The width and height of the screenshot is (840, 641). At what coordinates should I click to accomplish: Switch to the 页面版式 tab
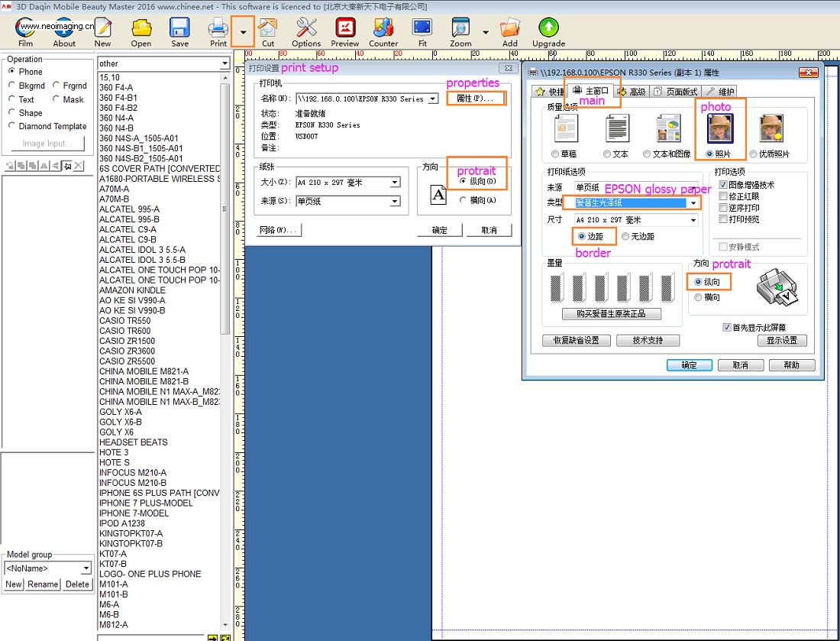[677, 92]
